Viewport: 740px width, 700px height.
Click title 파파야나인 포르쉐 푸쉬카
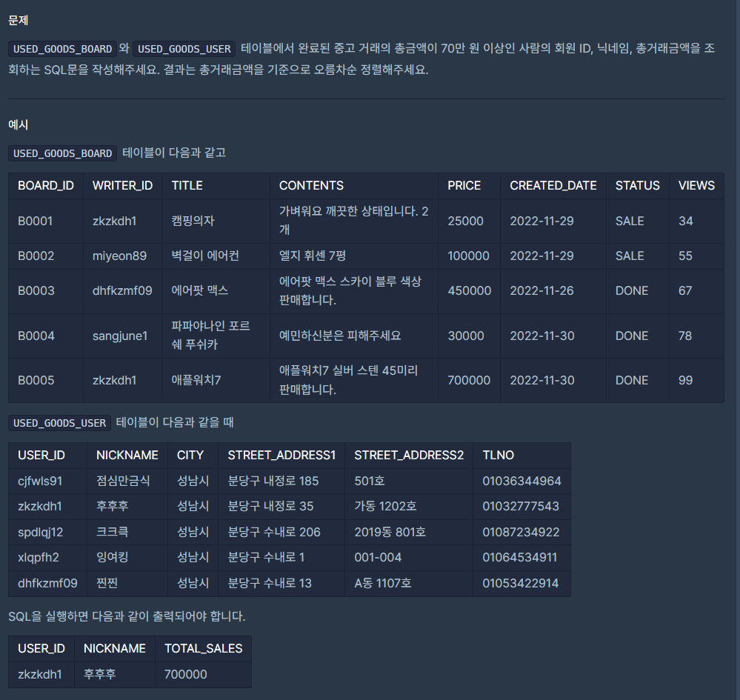[x=210, y=336]
